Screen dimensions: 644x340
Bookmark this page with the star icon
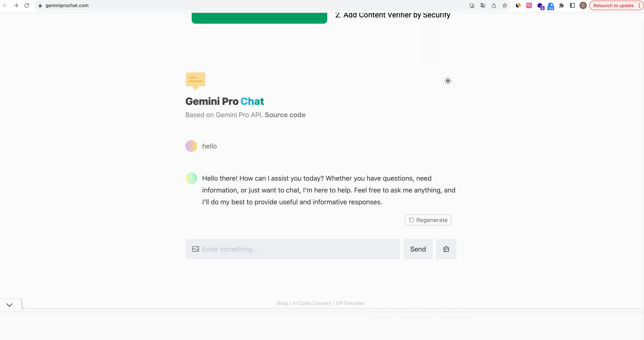[505, 6]
